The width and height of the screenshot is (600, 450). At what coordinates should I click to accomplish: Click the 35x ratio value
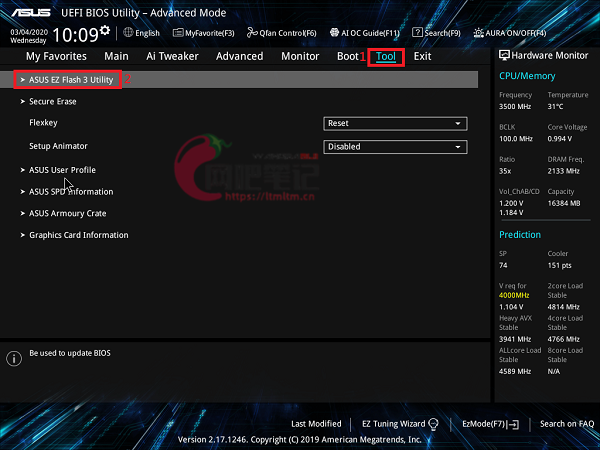point(505,171)
